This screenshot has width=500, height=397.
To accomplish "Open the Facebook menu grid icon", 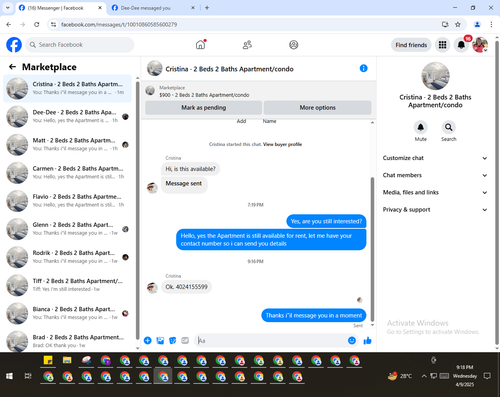I will pos(442,45).
